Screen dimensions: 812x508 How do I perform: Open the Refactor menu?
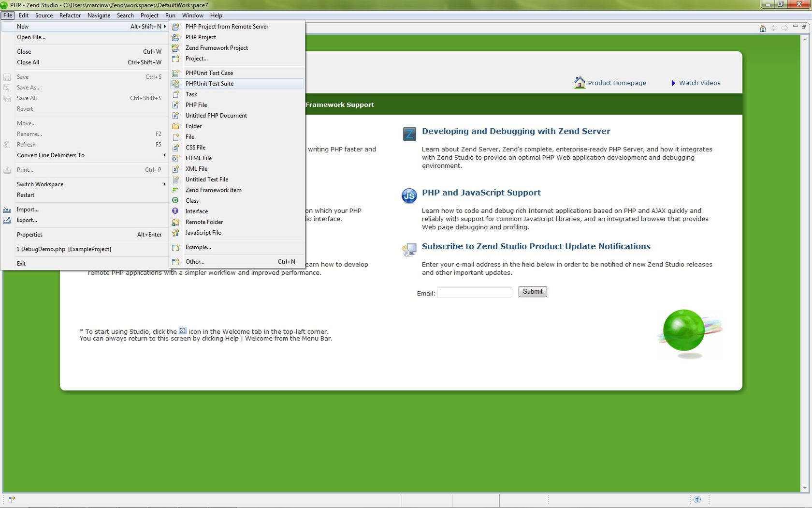tap(70, 15)
